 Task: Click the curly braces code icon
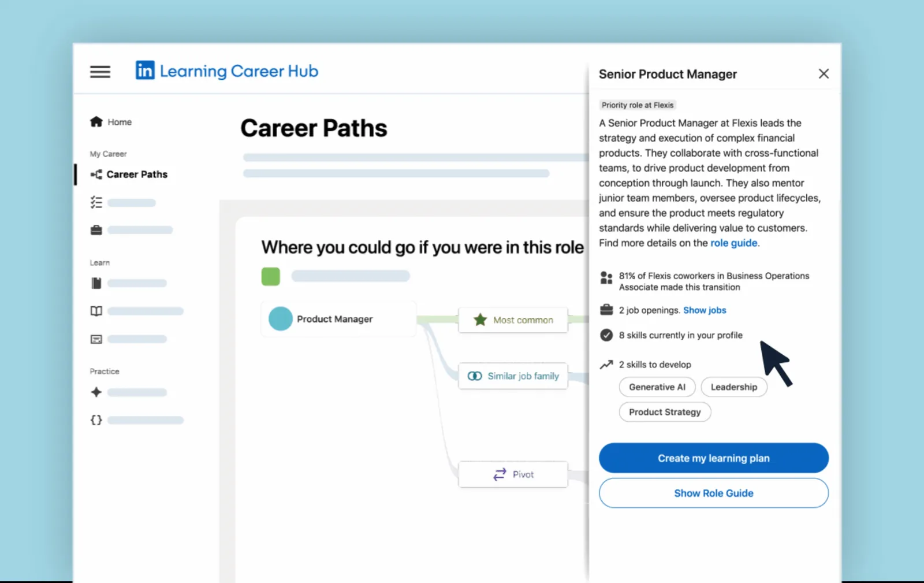click(96, 420)
